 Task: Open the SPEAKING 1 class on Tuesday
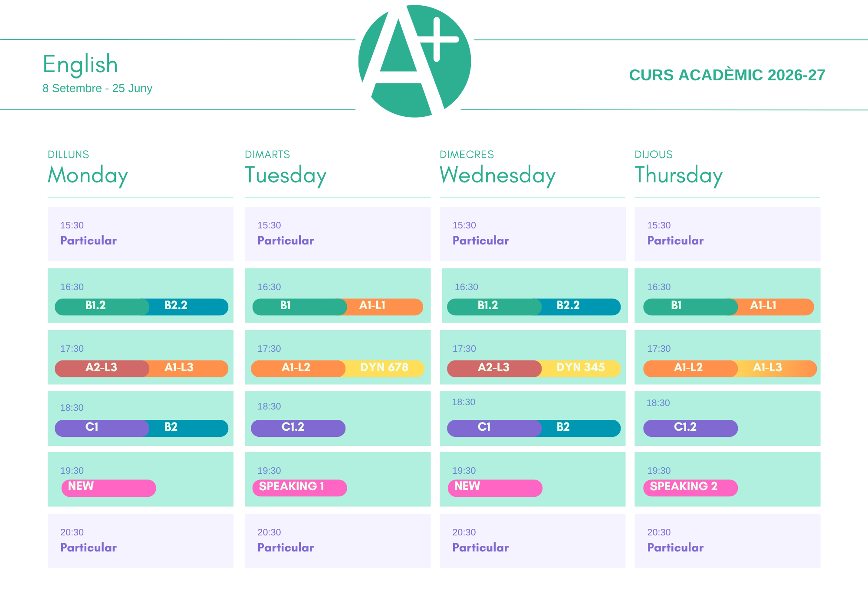299,488
